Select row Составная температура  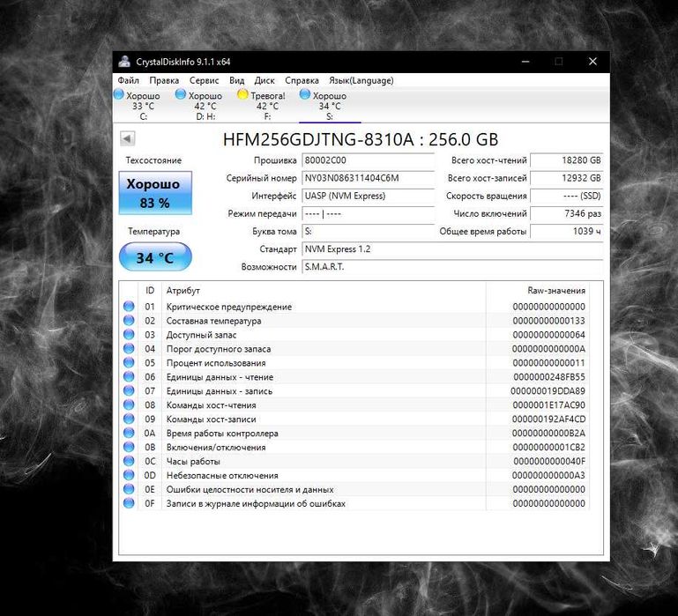pos(354,321)
